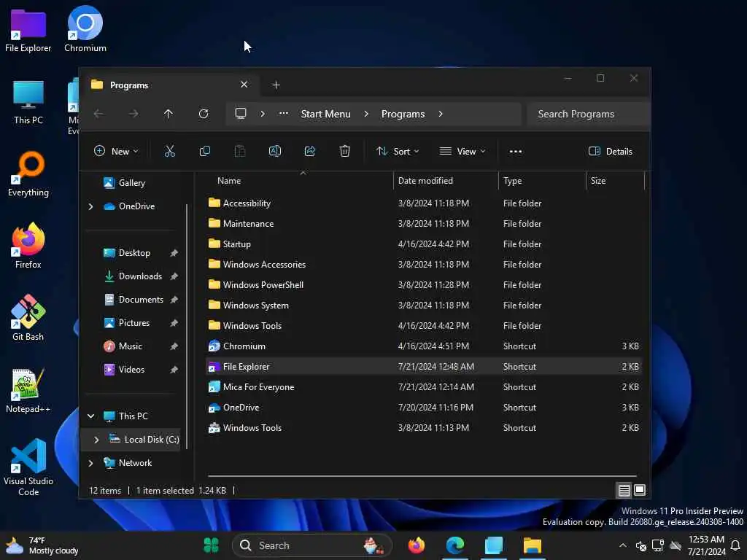The height and width of the screenshot is (560, 747).
Task: Click the forward navigation arrow
Action: tap(134, 114)
